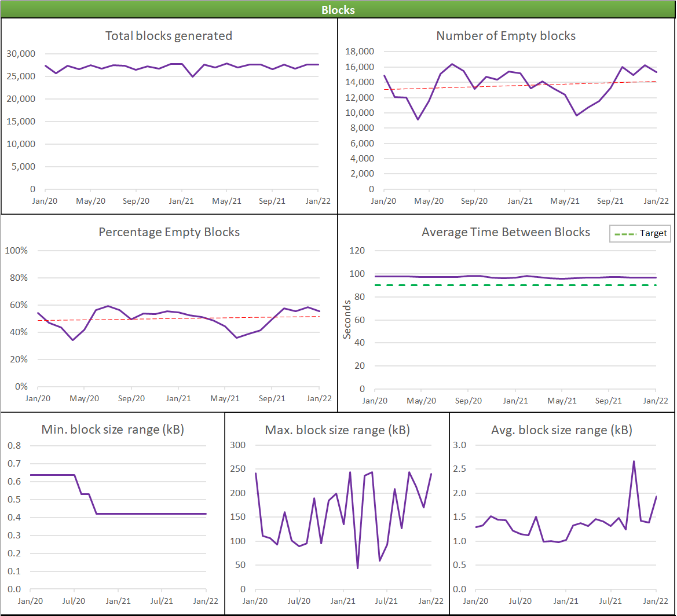The image size is (677, 616).
Task: Click Jan/22 under Total blocks generated chart
Action: click(x=318, y=201)
